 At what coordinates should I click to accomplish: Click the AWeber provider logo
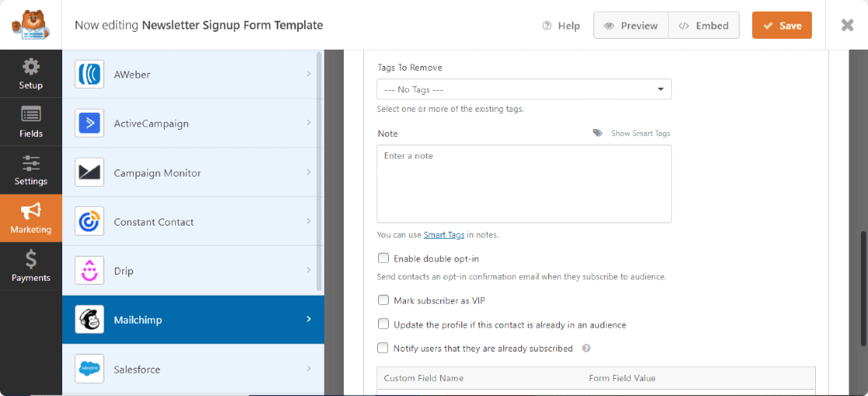click(89, 74)
